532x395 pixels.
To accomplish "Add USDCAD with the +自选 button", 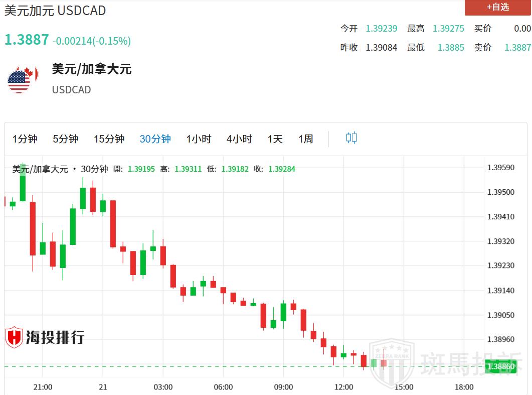I will 497,7.
